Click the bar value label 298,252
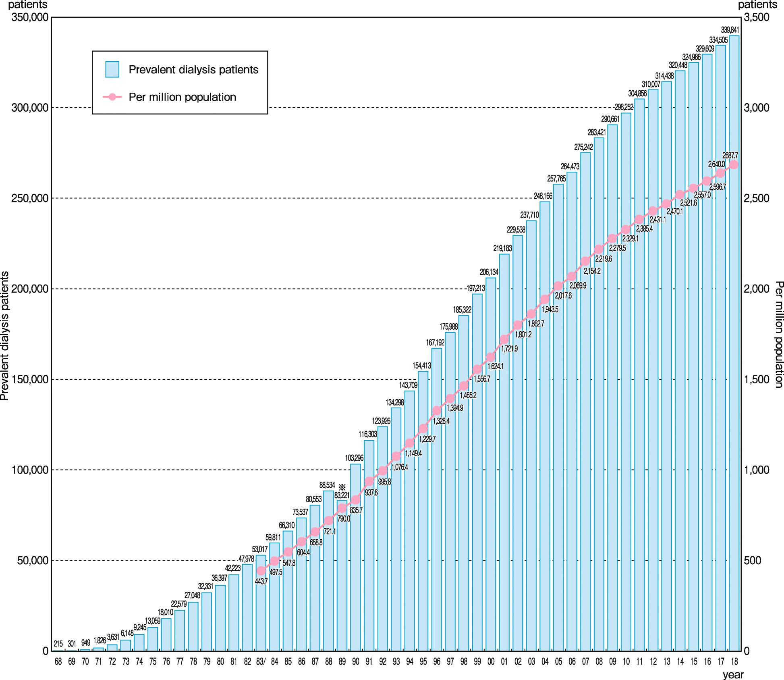This screenshot has height=680, width=784. click(x=624, y=107)
